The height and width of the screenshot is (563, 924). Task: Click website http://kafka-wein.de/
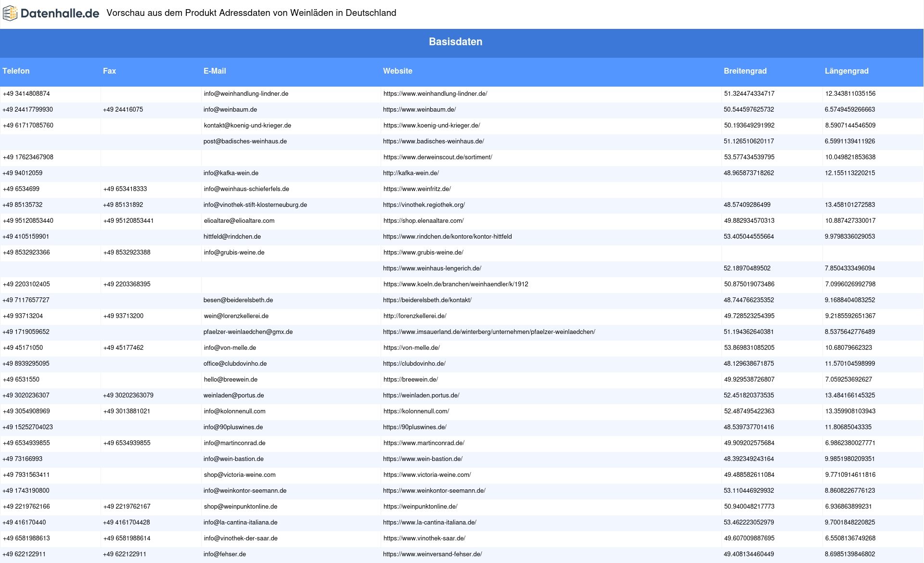(x=411, y=173)
